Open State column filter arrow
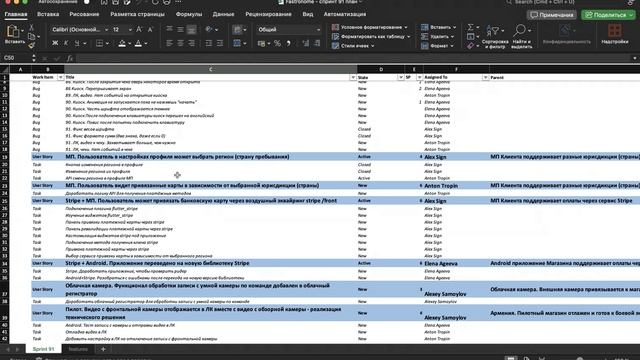 coord(400,77)
